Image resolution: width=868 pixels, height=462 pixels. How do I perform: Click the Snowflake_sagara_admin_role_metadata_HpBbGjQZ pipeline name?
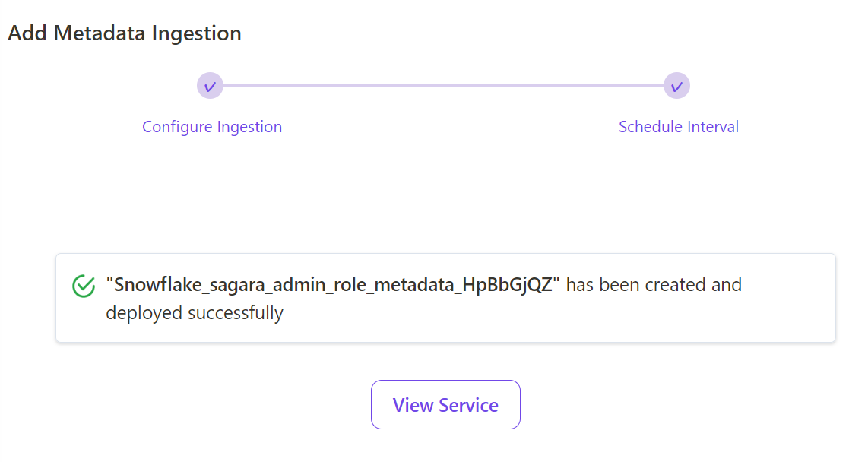[x=333, y=284]
